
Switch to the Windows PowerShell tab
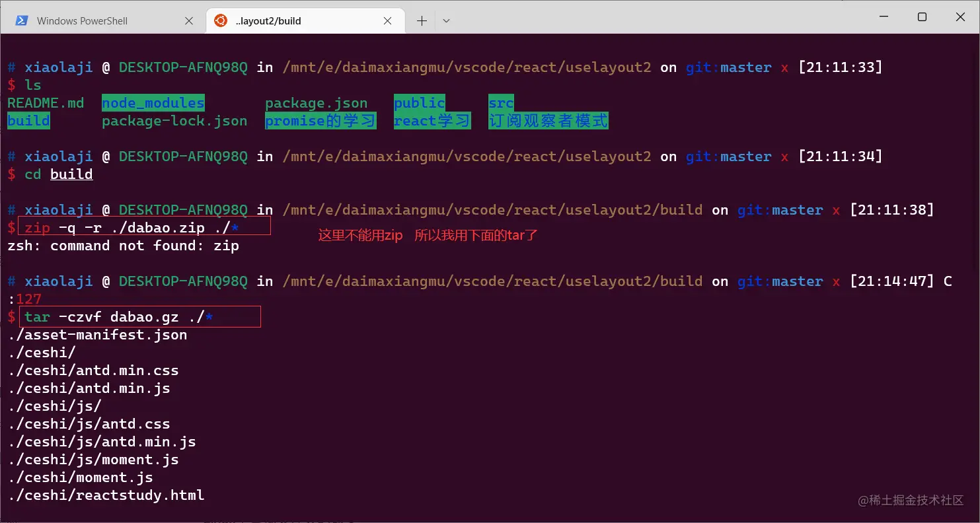click(x=102, y=20)
